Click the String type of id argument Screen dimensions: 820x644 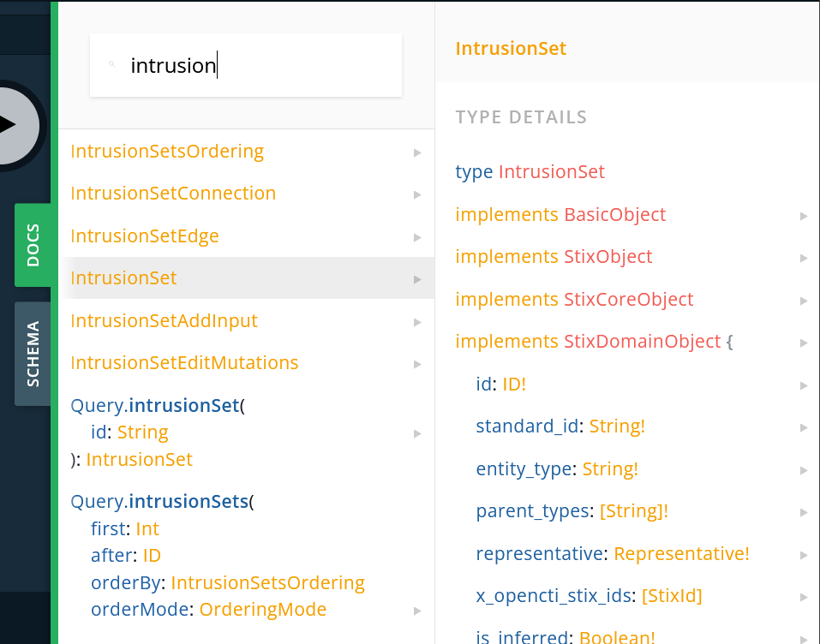(x=142, y=432)
